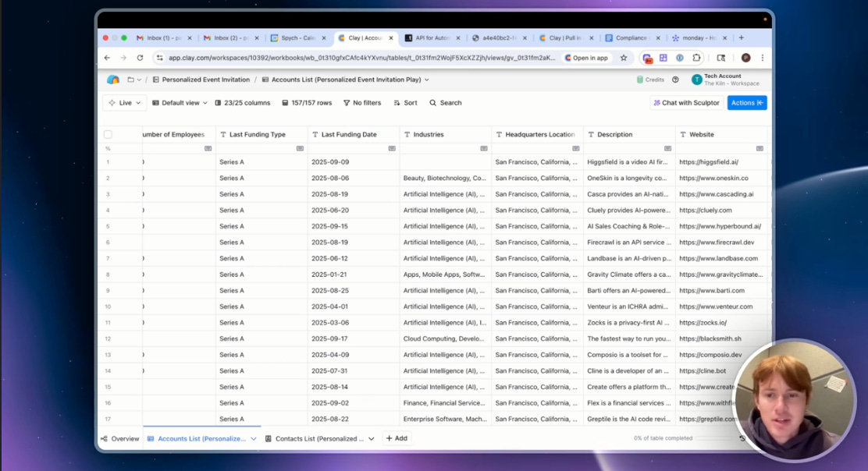The height and width of the screenshot is (471, 868).
Task: Click the help question mark icon
Action: click(675, 80)
